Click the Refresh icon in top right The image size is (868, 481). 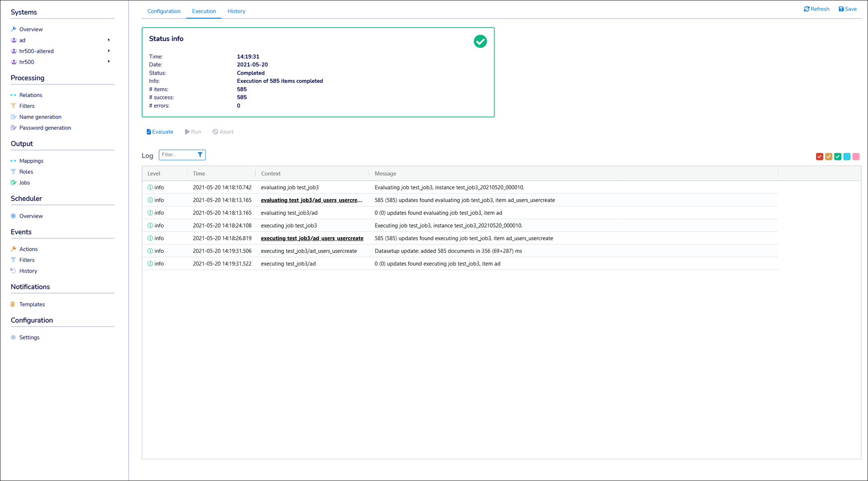pyautogui.click(x=807, y=9)
